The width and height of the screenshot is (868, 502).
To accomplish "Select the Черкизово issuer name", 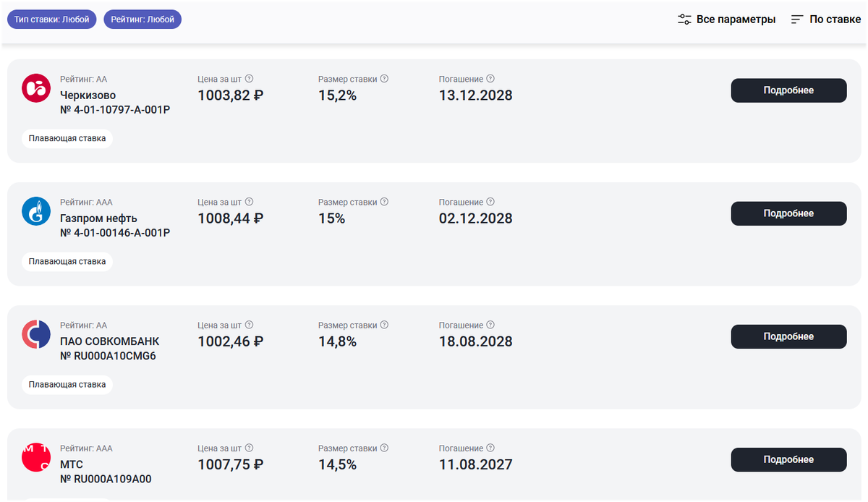I will 88,95.
